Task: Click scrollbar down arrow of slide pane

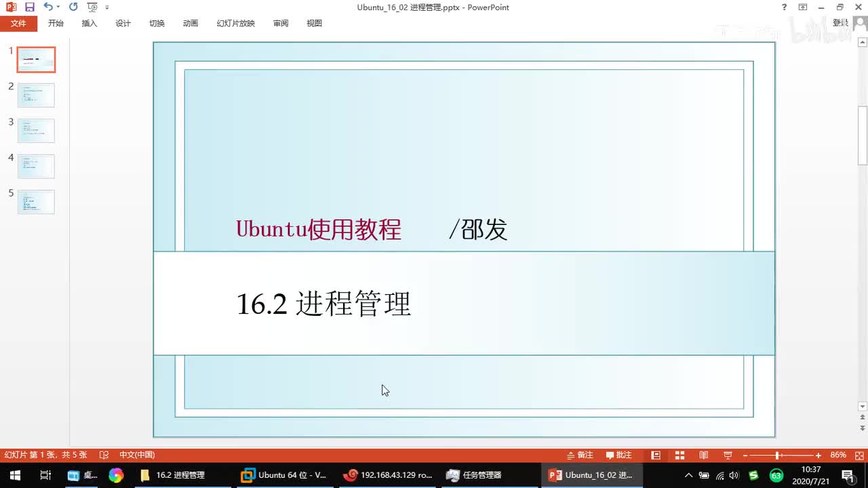Action: point(863,407)
